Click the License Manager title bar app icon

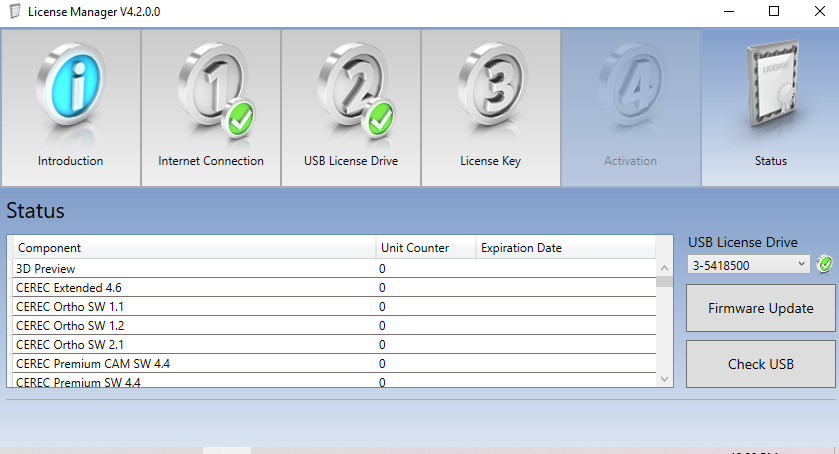click(15, 11)
